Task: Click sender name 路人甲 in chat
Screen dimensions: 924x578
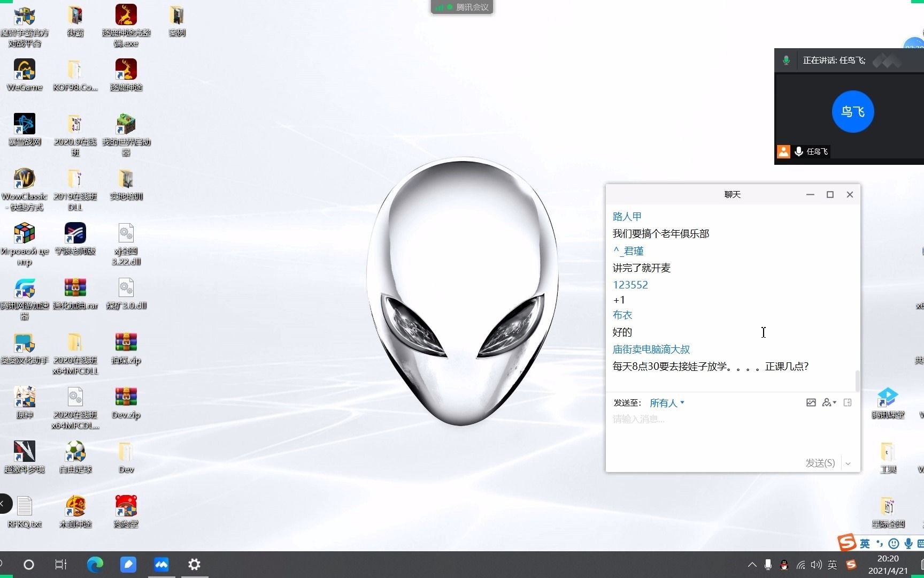Action: [627, 216]
